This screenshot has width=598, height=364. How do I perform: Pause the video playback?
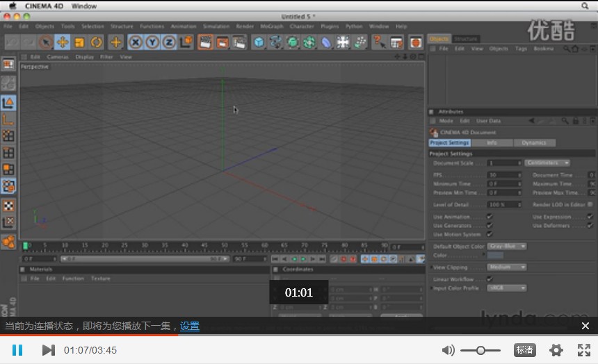tap(17, 350)
